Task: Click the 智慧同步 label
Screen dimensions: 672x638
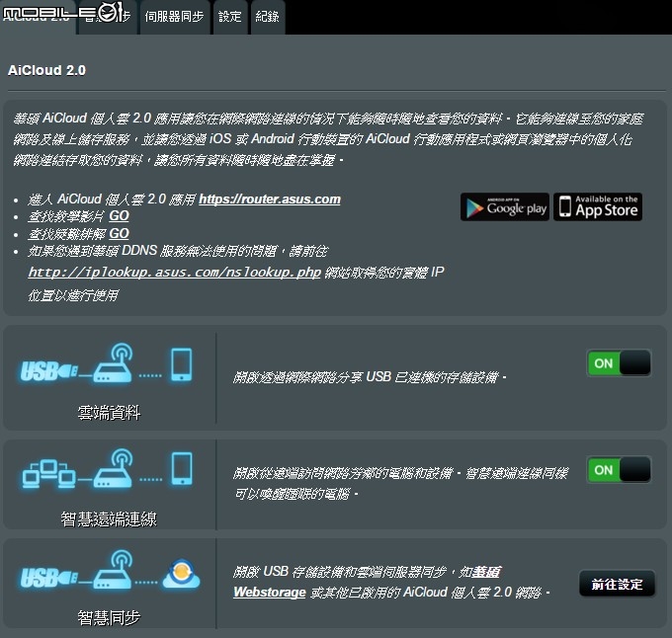Action: 109,618
